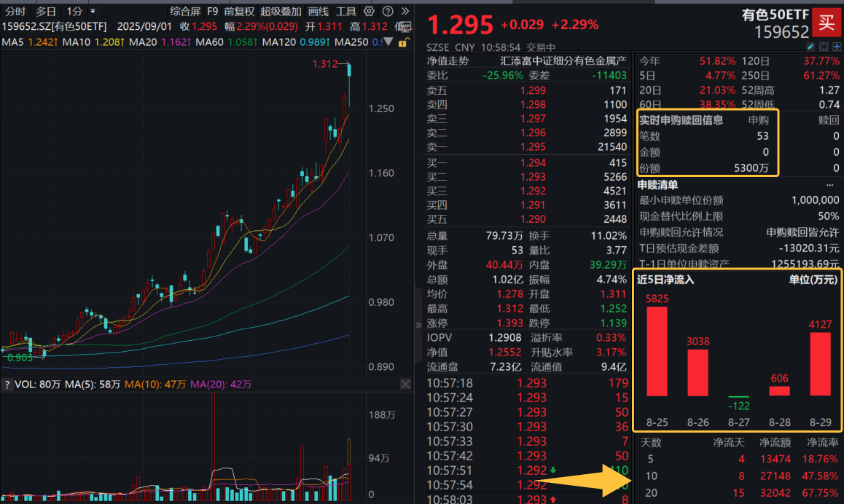Screen dimensions: 844x504
Task: Switch to the 多日 multi-day tab
Action: click(45, 11)
